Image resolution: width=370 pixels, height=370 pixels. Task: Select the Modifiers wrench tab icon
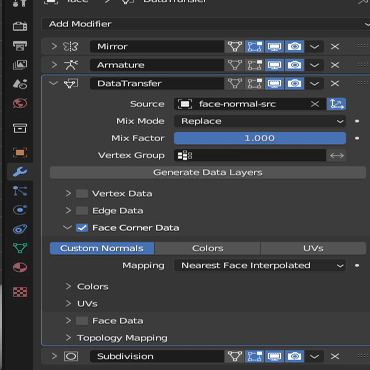click(x=20, y=172)
